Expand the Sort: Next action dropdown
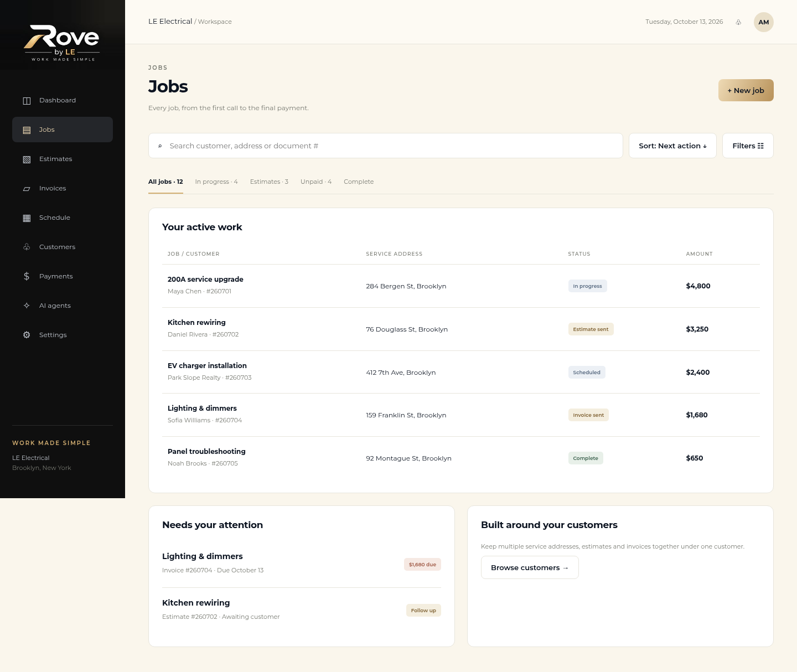Viewport: 797px width, 672px height. click(672, 146)
